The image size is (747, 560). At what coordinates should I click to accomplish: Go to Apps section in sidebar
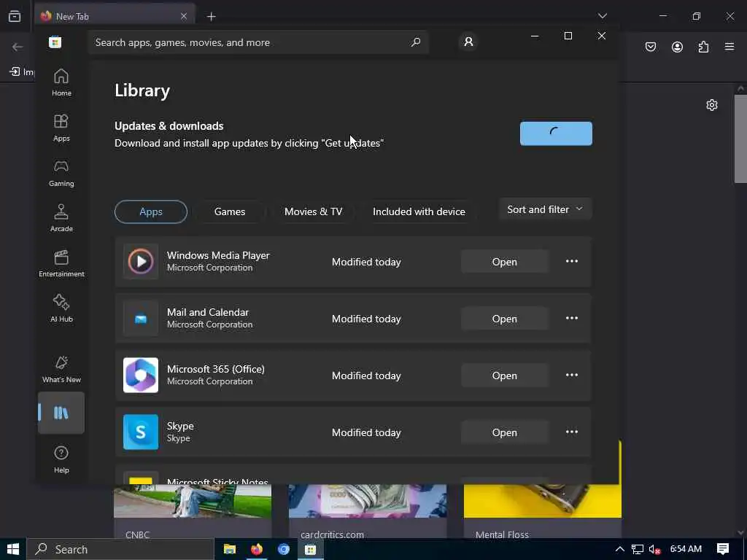(x=61, y=128)
